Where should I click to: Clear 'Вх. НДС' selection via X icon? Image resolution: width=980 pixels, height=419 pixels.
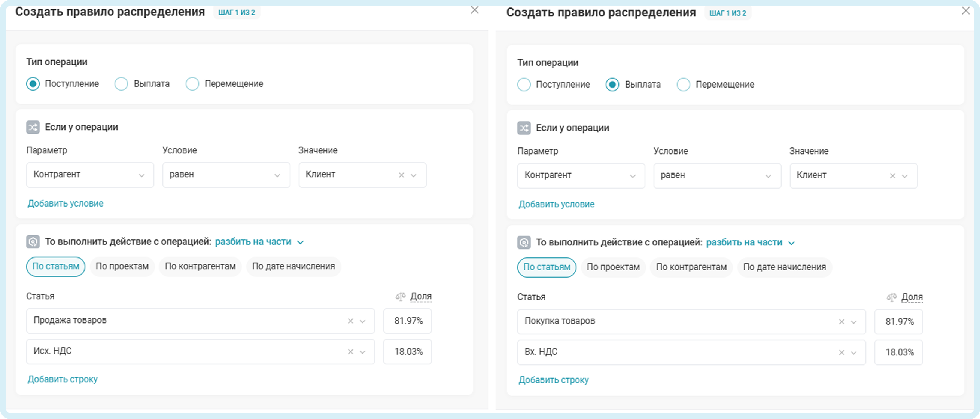coord(841,352)
